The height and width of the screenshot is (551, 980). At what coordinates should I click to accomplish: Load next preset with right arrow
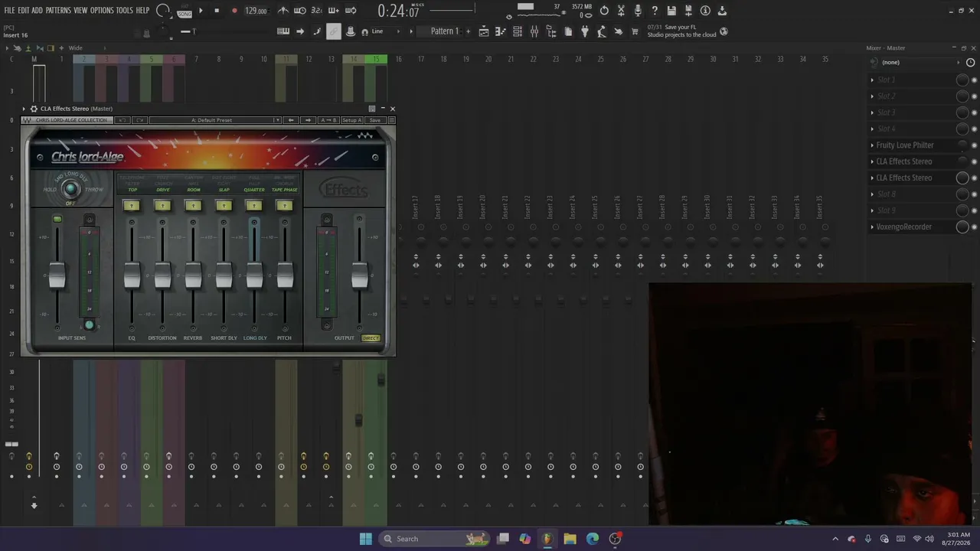tap(308, 120)
